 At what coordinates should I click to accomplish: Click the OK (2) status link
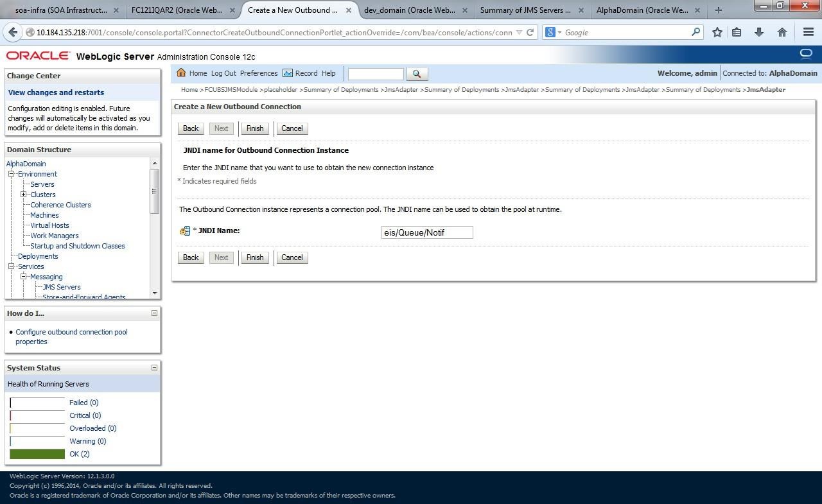coord(79,454)
